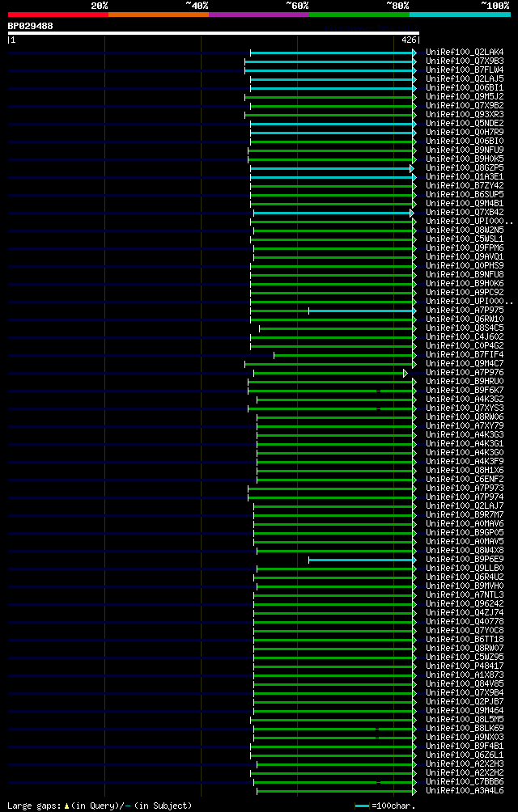Click the green ~80% identity legend segment
518x812 pixels.
359,15
